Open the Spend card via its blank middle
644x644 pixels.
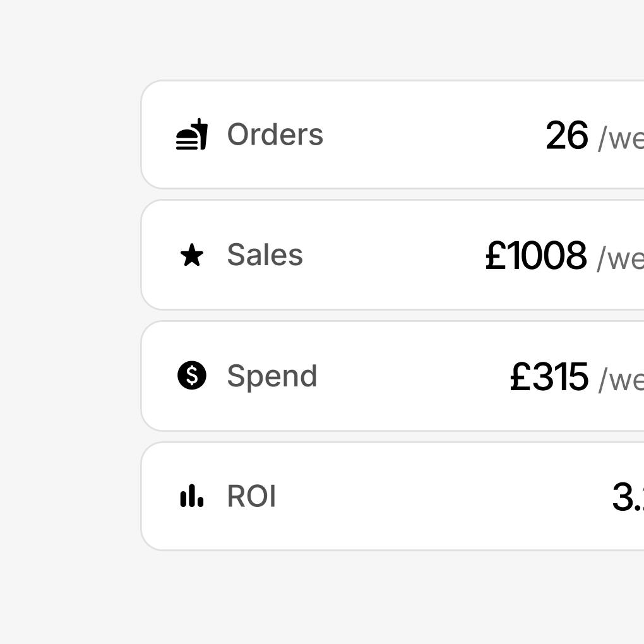click(410, 376)
